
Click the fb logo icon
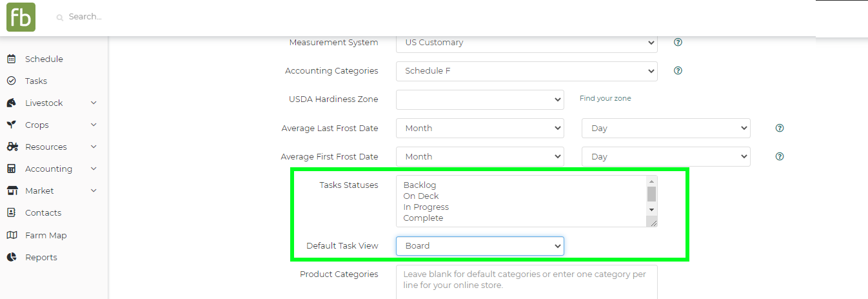(21, 17)
